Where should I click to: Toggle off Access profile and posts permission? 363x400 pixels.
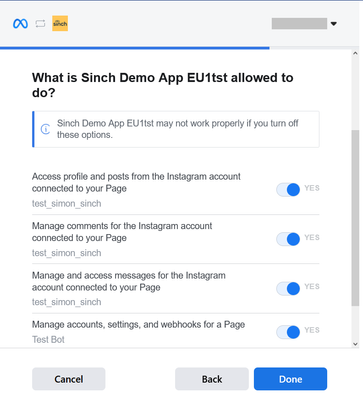pos(288,190)
